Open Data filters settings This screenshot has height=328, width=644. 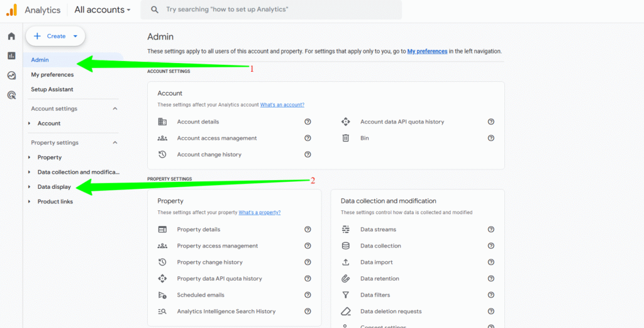pyautogui.click(x=375, y=295)
